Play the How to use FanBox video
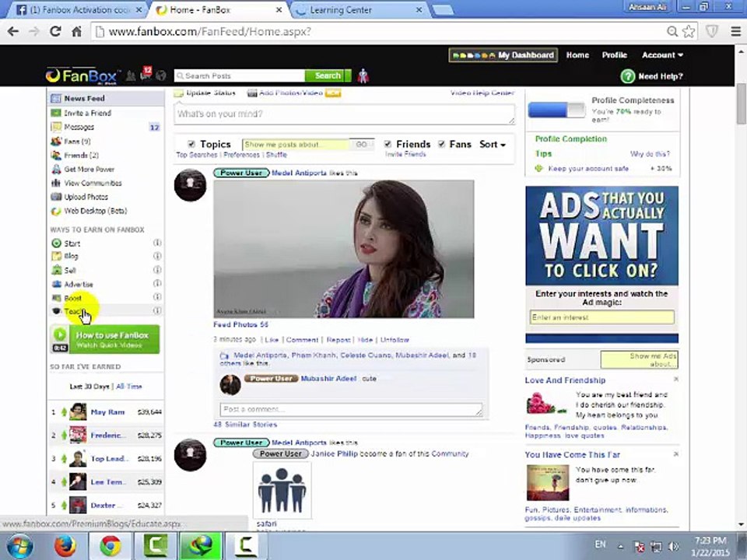 tap(105, 339)
